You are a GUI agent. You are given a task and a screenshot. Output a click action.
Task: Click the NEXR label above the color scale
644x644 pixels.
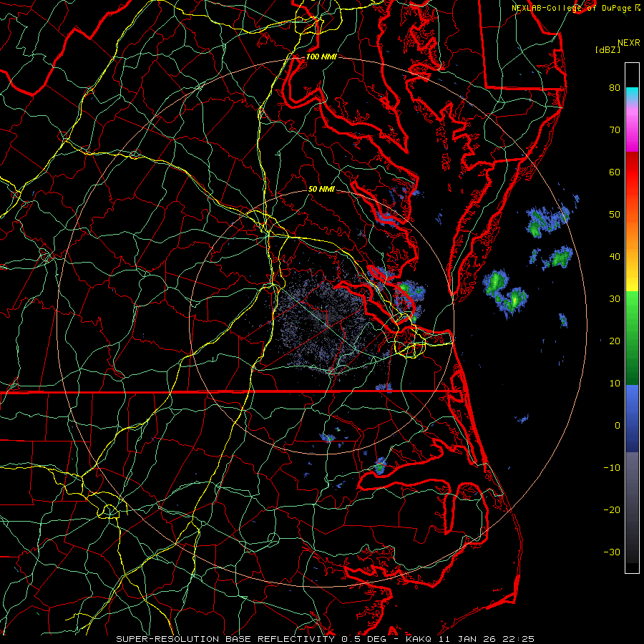(628, 42)
